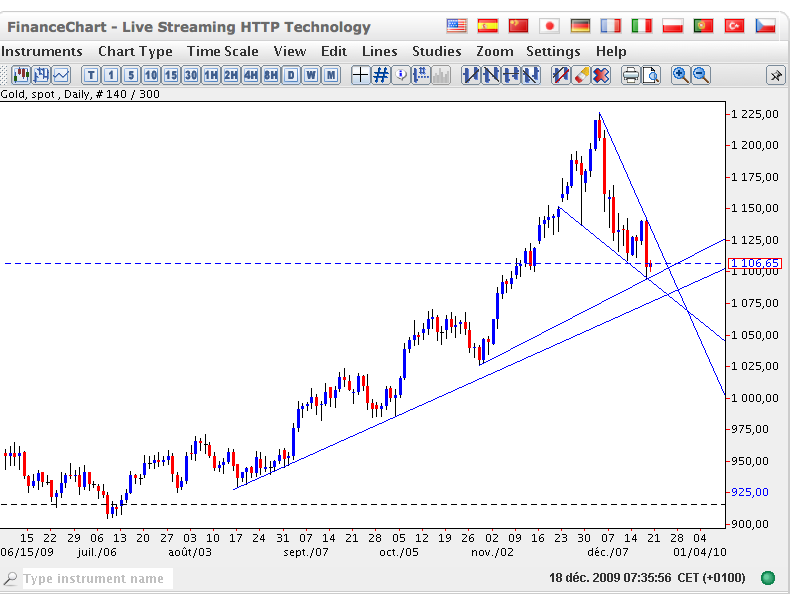Select the daily 'D' timeframe button

pos(291,75)
